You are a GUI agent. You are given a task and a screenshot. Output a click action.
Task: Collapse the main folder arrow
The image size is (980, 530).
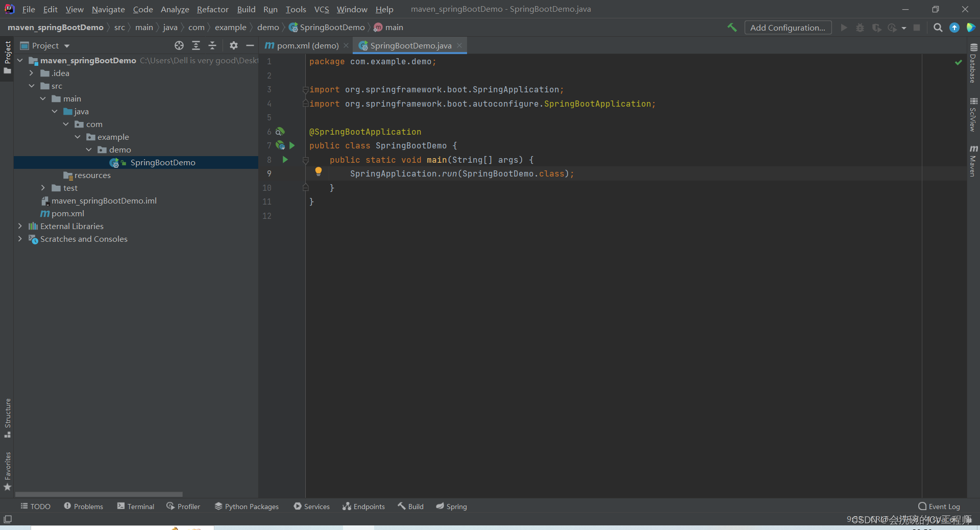(43, 99)
